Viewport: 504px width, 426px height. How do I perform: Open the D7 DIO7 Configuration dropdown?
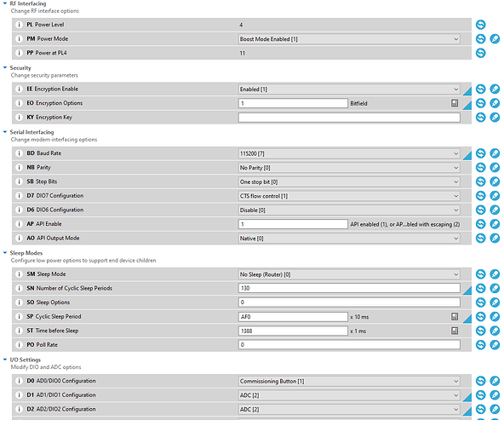[349, 196]
